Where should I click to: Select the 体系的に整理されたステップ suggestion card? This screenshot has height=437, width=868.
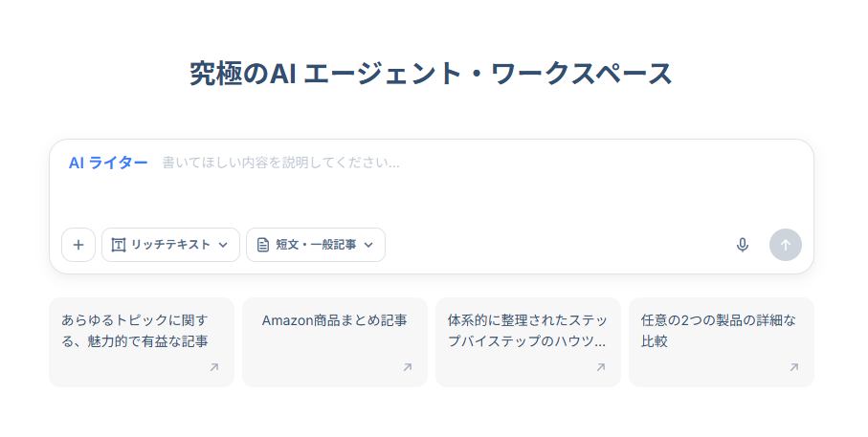[526, 331]
